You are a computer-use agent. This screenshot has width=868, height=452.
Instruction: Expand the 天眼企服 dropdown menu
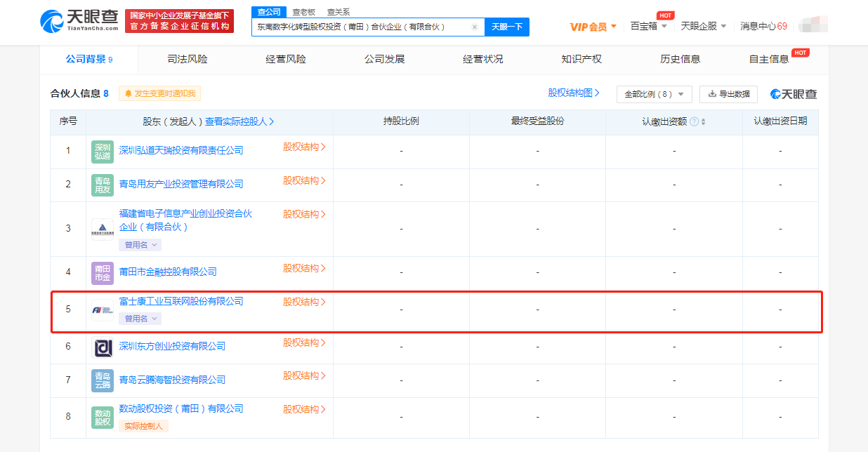[x=704, y=26]
